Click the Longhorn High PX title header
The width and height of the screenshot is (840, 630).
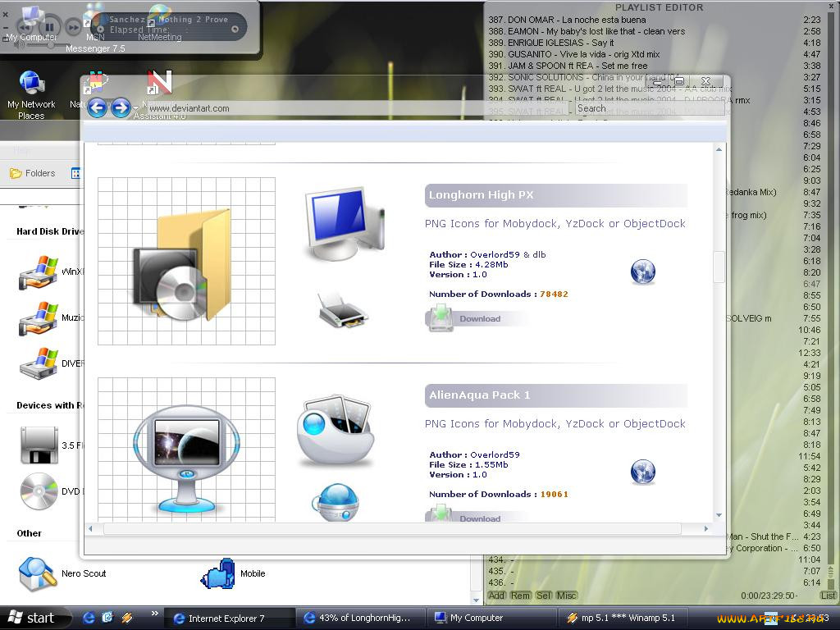click(556, 195)
